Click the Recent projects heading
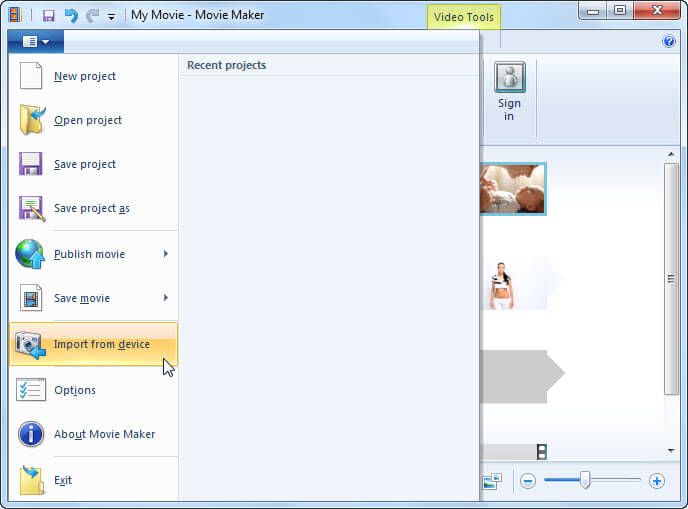 pos(226,65)
